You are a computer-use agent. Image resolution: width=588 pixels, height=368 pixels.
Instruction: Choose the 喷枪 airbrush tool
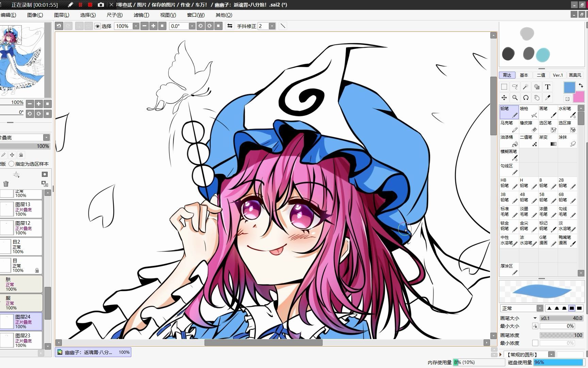[x=528, y=112]
